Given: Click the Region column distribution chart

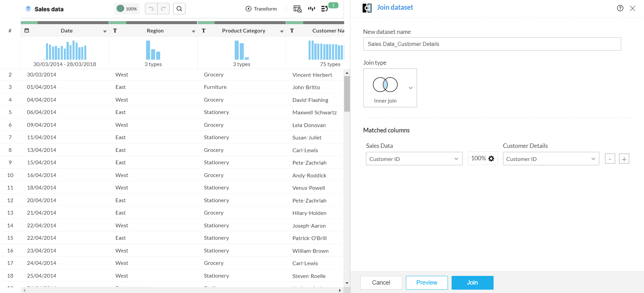Looking at the screenshot, I should [153, 50].
